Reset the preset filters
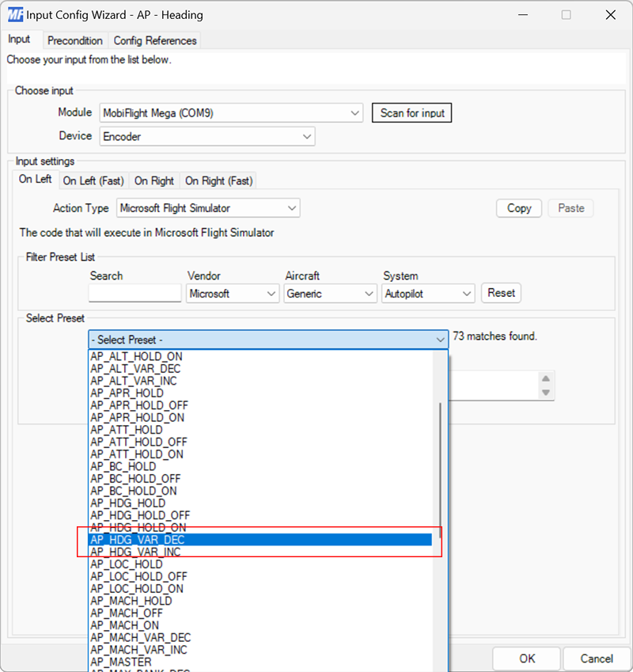 point(501,293)
